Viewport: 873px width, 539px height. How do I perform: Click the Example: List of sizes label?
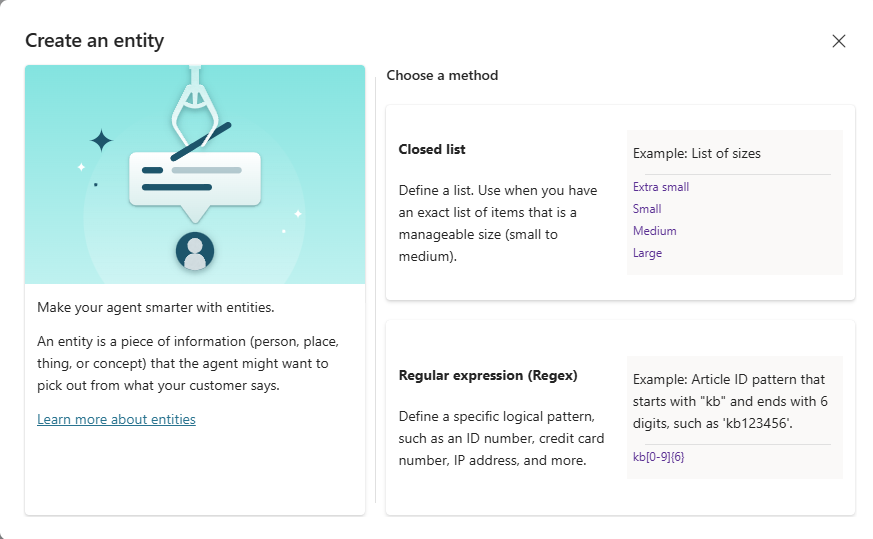point(697,154)
